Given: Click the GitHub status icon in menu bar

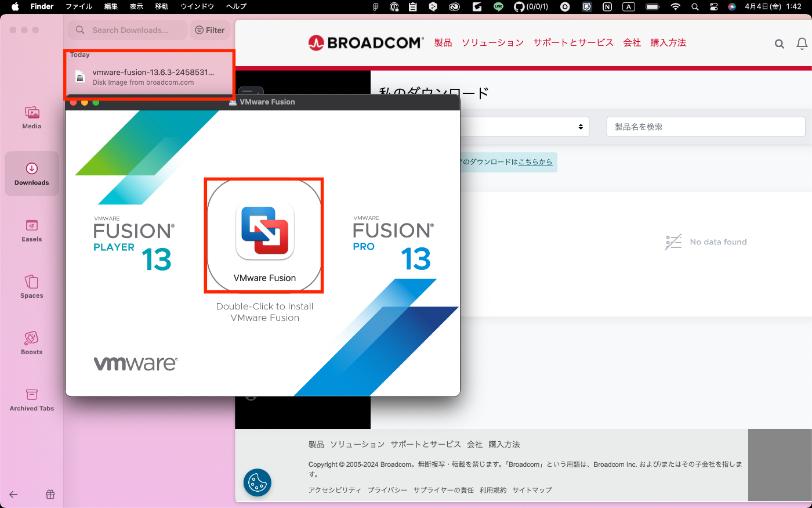Looking at the screenshot, I should (531, 7).
